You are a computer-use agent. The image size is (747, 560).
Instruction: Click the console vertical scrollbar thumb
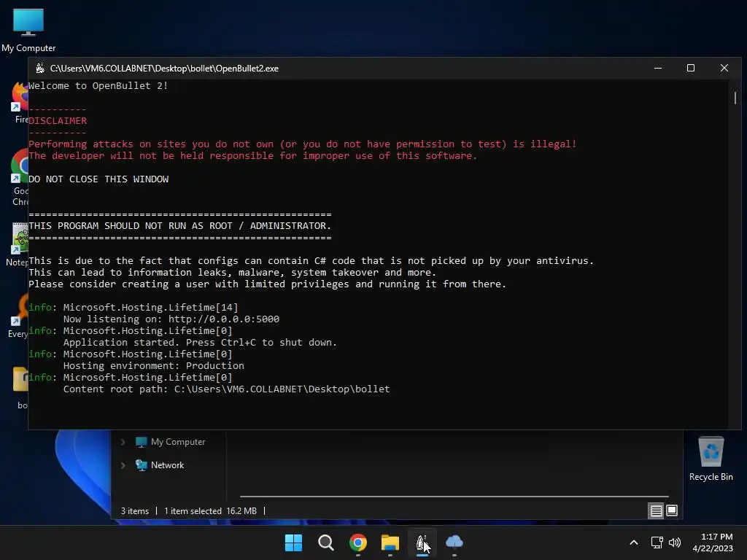(735, 98)
